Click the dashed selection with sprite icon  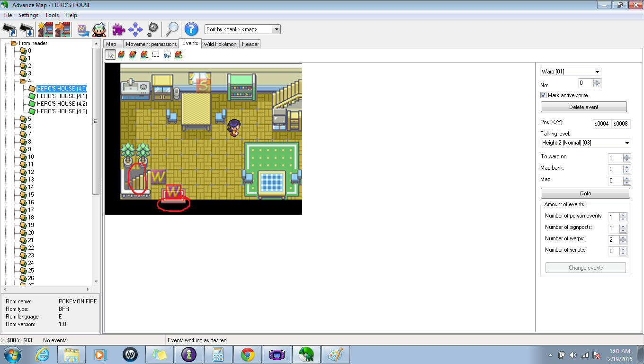coord(167,55)
